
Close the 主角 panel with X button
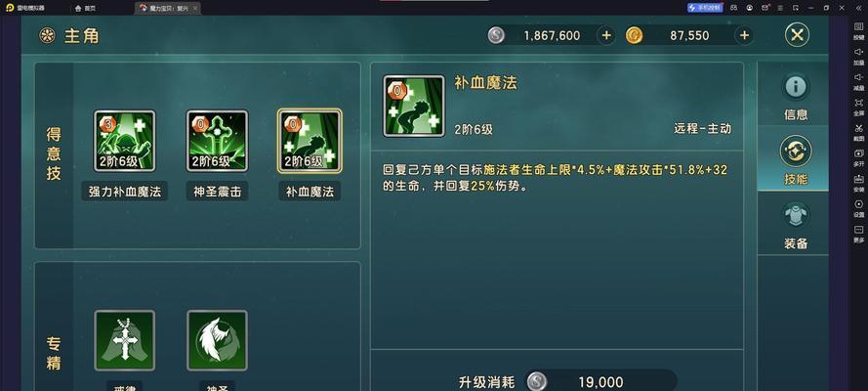797,35
